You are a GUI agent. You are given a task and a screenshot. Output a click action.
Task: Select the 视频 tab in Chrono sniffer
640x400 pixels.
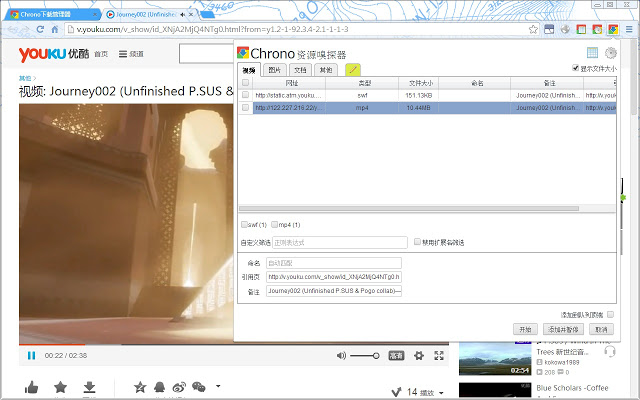tap(249, 70)
